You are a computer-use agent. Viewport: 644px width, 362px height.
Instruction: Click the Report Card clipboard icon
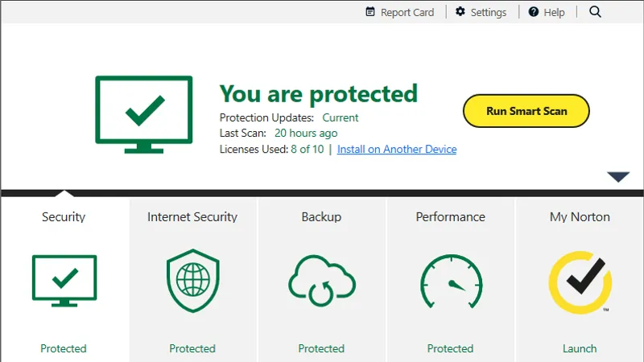(x=370, y=12)
